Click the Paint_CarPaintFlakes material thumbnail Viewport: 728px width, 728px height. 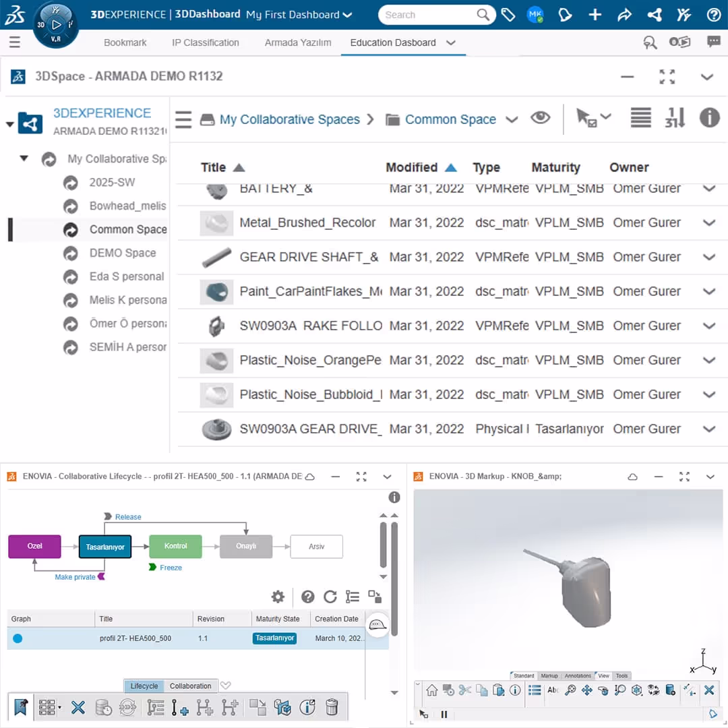[216, 292]
